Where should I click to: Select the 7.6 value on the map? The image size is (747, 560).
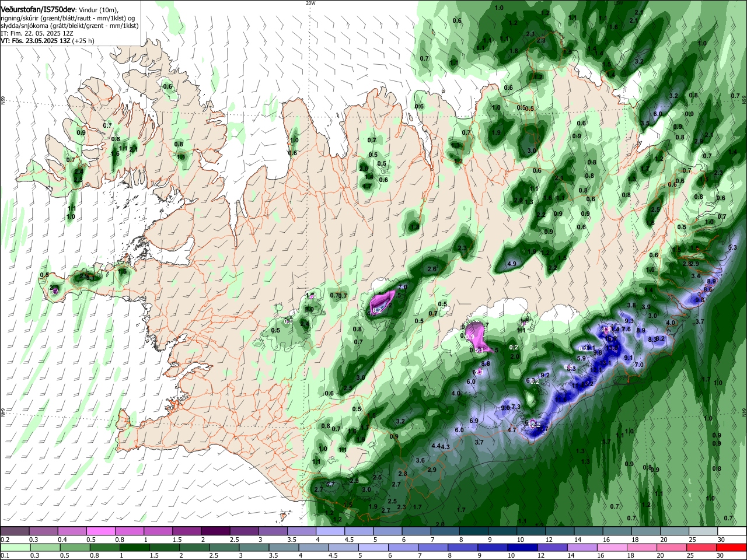point(626,329)
